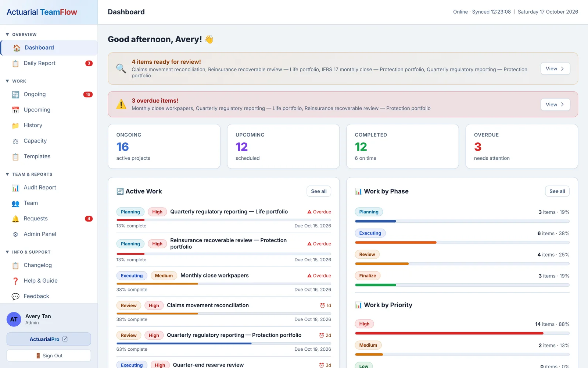Open the Ongoing page from sidebar
The width and height of the screenshot is (588, 368).
[49, 95]
